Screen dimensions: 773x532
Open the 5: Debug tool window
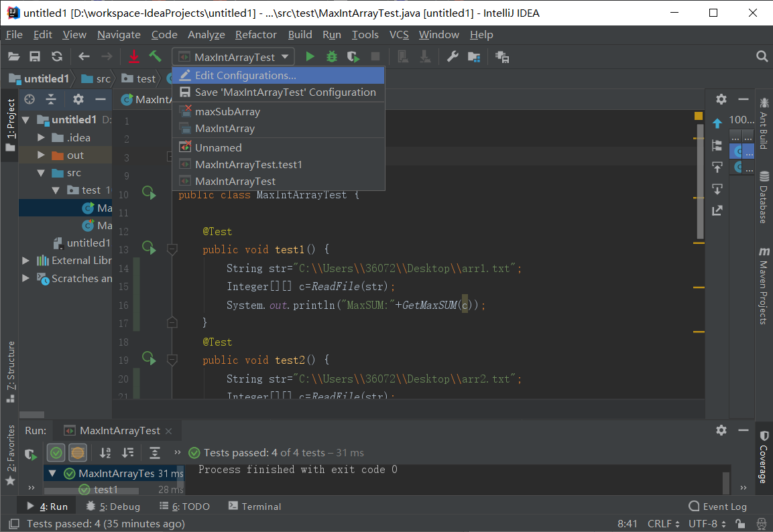click(113, 507)
